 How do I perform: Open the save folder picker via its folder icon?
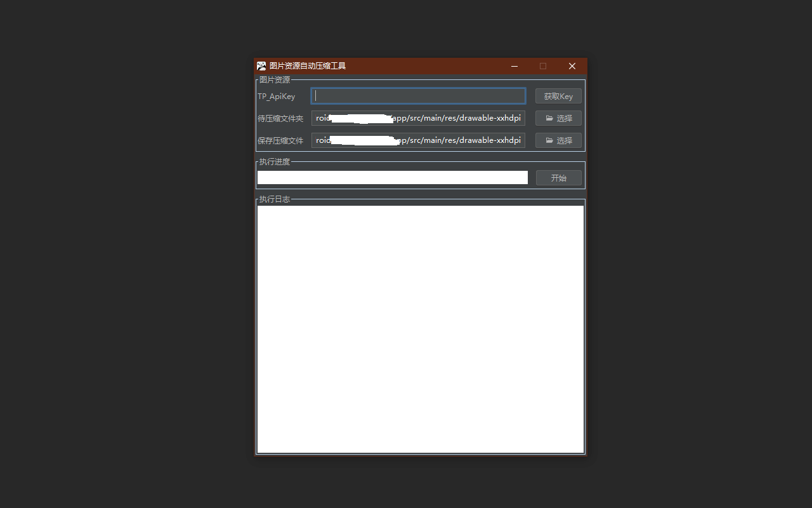click(x=549, y=140)
